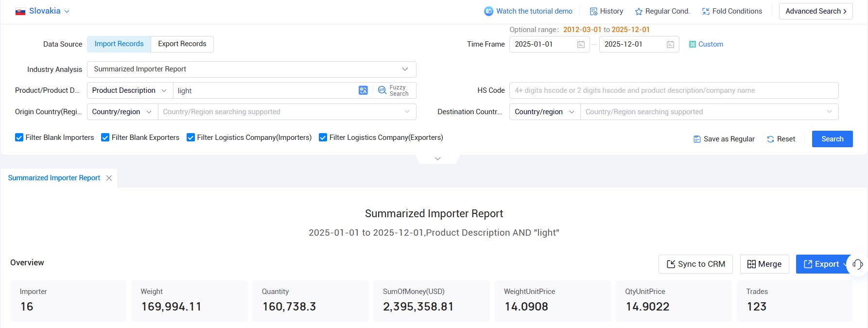Open Advanced Search

pos(816,11)
